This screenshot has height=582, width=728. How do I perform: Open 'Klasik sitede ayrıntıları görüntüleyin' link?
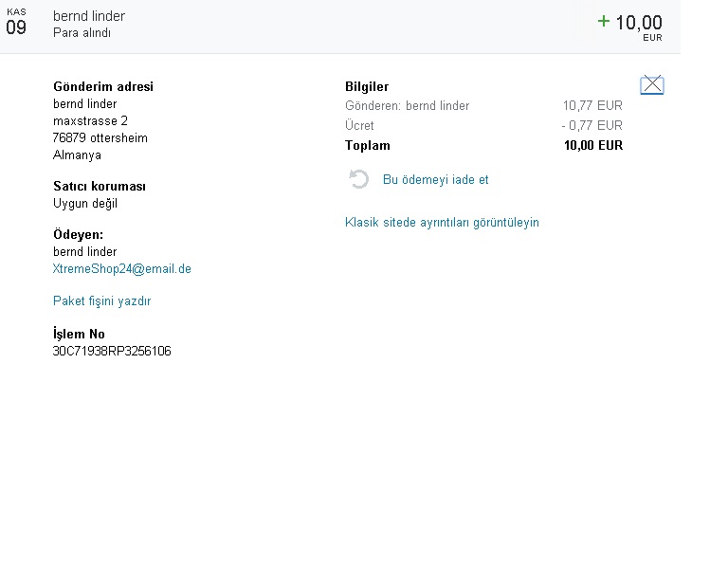click(442, 223)
